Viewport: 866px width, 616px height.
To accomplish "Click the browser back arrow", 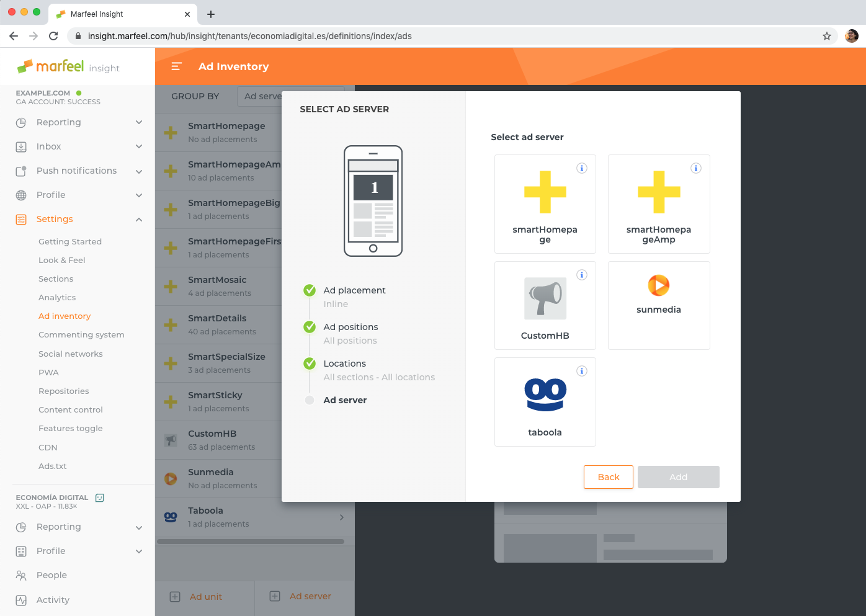I will (14, 36).
